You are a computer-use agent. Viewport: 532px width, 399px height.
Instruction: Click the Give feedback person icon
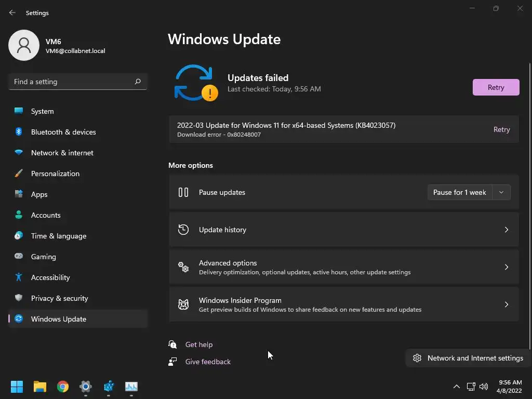(172, 362)
